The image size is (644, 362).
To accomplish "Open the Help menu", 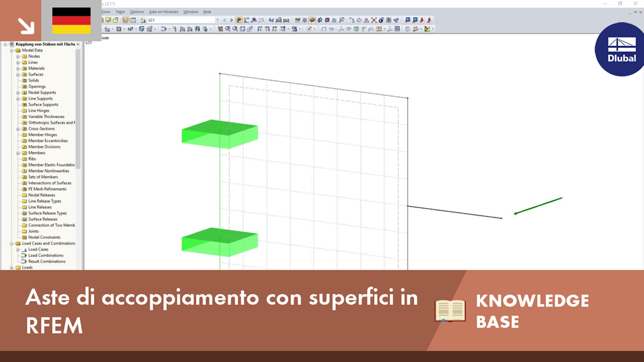I will (207, 12).
